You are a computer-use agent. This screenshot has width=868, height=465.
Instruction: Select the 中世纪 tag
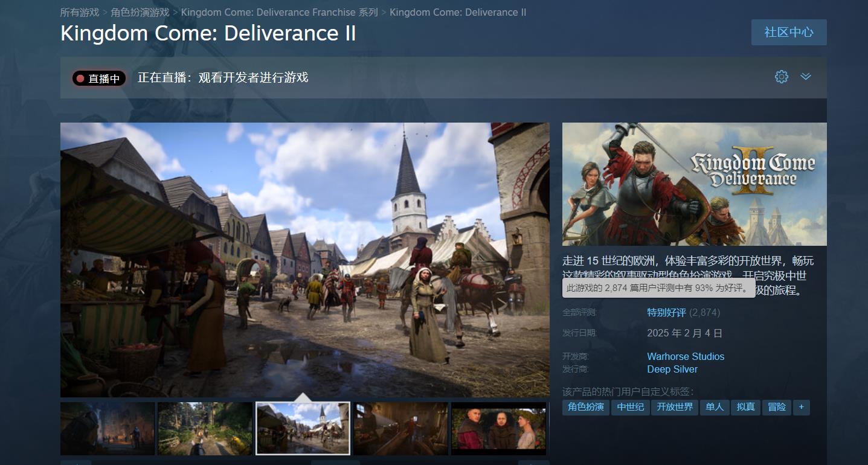click(630, 407)
